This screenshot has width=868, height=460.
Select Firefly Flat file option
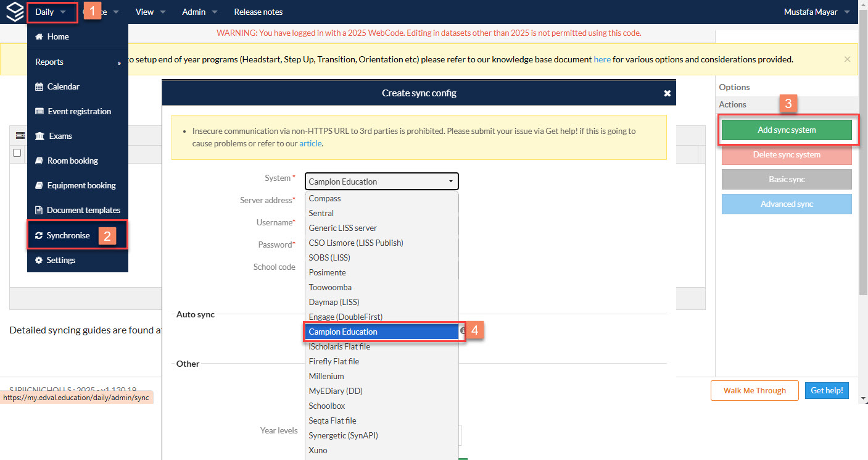click(x=381, y=362)
